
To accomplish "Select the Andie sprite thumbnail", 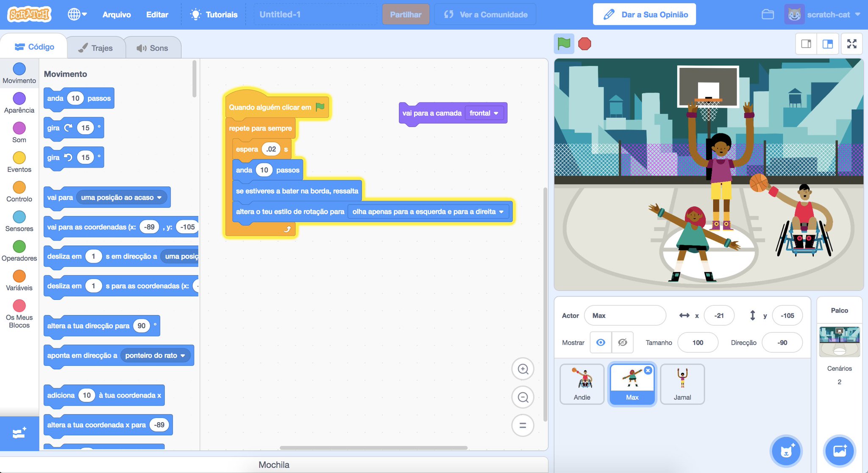I will 582,384.
